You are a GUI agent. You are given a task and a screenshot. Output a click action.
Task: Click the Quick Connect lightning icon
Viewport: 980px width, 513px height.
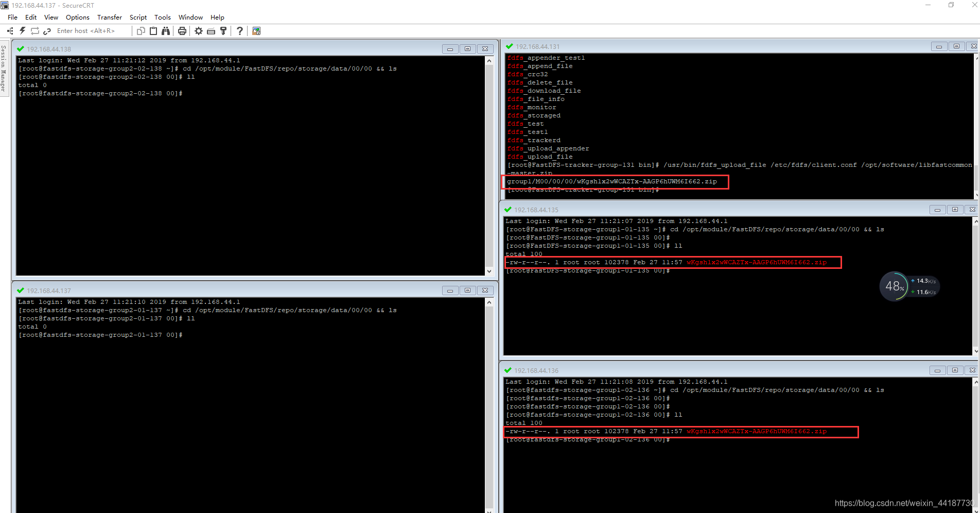tap(23, 31)
